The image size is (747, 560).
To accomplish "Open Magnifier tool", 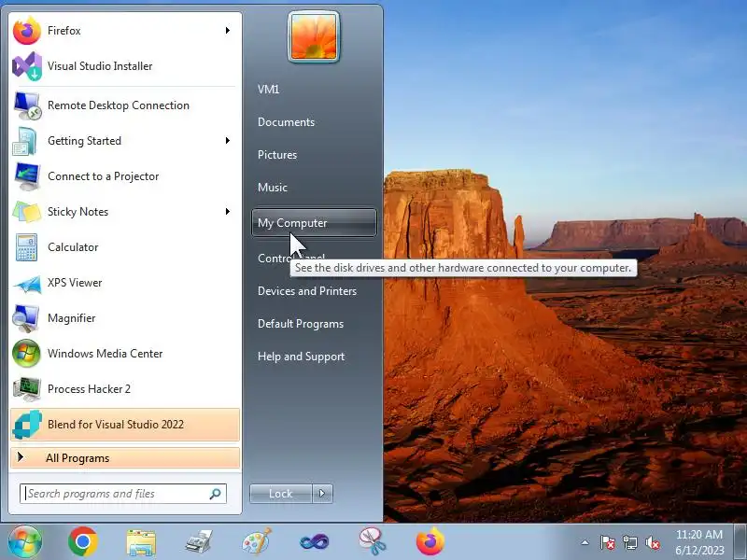I will coord(124,318).
